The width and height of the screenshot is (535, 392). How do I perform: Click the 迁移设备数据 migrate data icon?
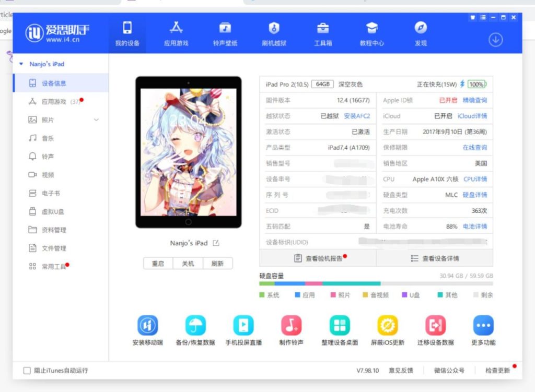[435, 326]
